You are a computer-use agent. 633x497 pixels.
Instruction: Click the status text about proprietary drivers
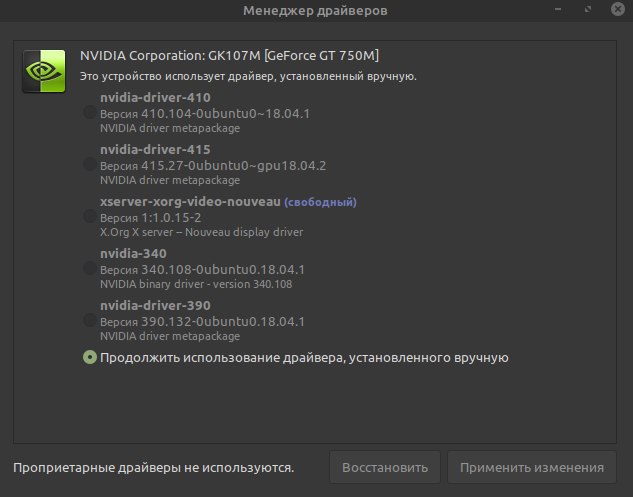(x=153, y=468)
